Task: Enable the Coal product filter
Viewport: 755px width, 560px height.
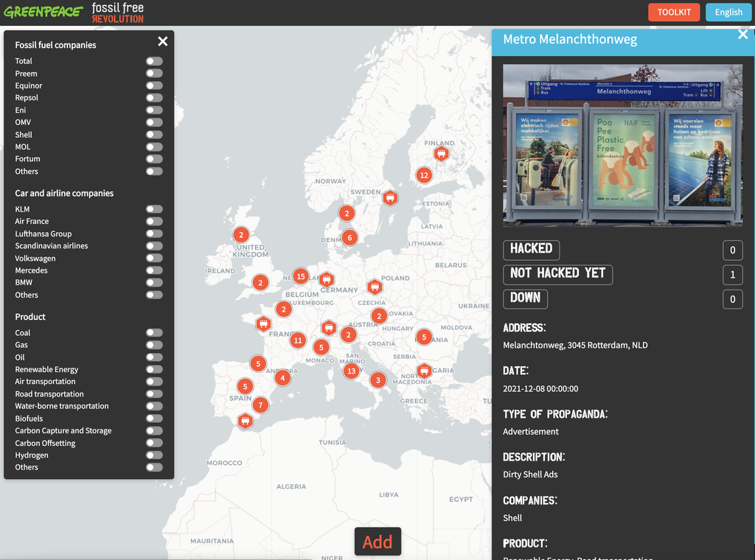Action: 154,333
